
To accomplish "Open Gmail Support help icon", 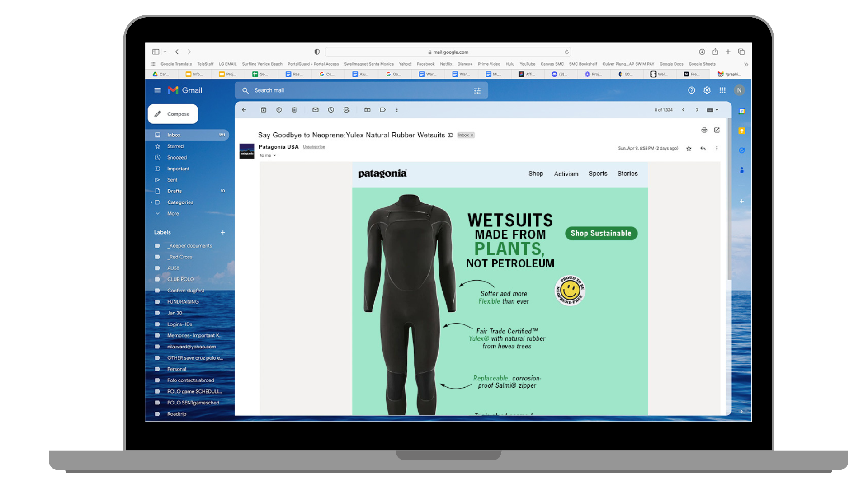I will pyautogui.click(x=692, y=90).
